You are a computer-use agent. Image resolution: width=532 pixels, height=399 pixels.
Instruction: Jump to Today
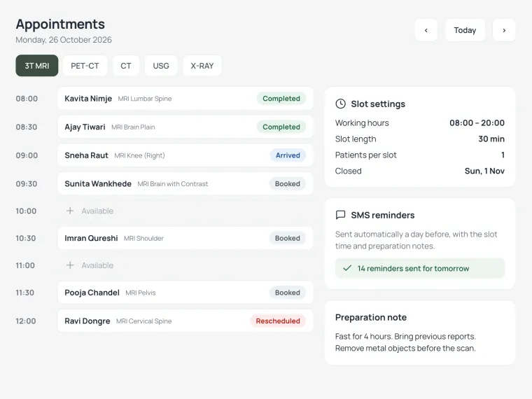click(465, 30)
